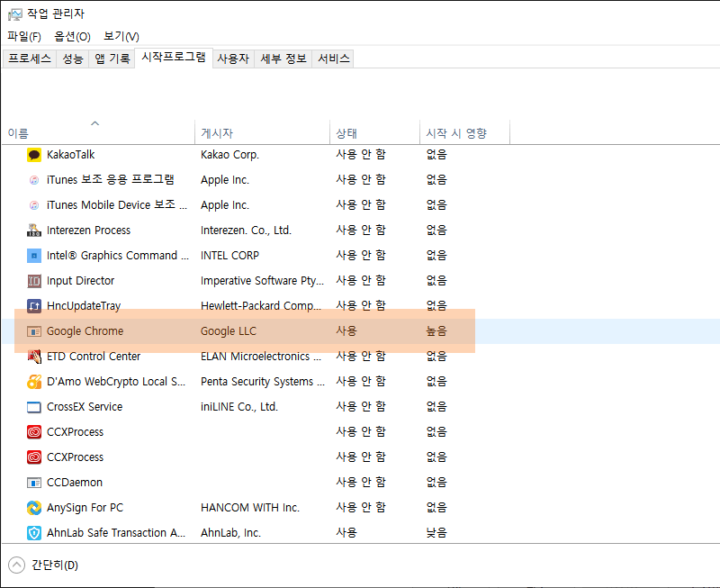Click the CrossEX Service icon
This screenshot has height=588, width=720.
34,407
